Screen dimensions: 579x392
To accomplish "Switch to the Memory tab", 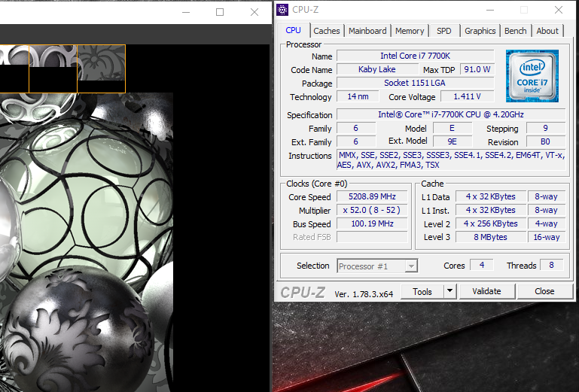I will 410,31.
